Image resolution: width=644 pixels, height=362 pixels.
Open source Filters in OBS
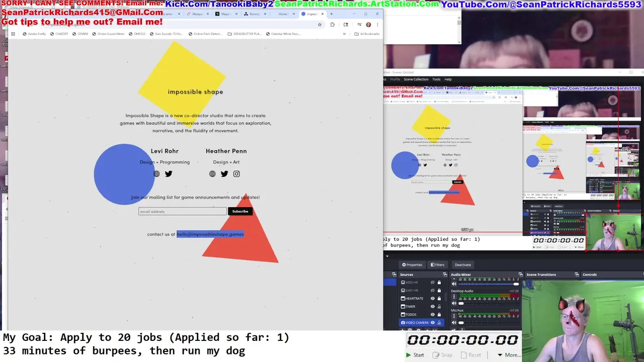pos(437,265)
